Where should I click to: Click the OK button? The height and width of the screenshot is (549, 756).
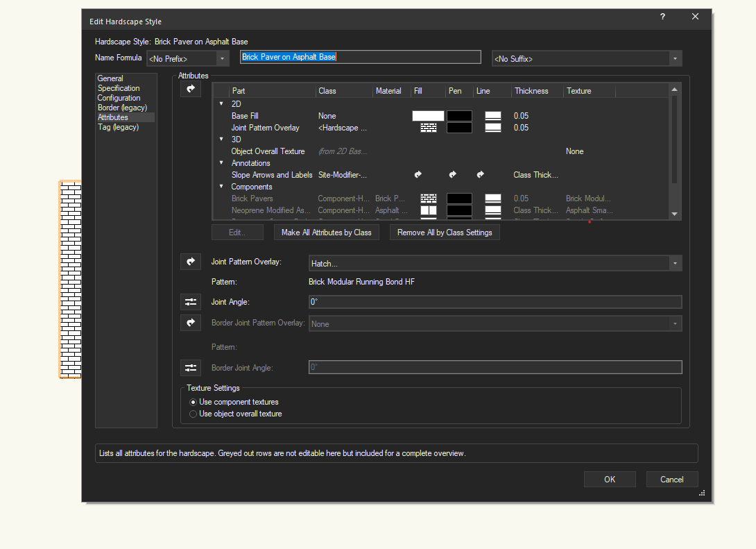(x=609, y=480)
